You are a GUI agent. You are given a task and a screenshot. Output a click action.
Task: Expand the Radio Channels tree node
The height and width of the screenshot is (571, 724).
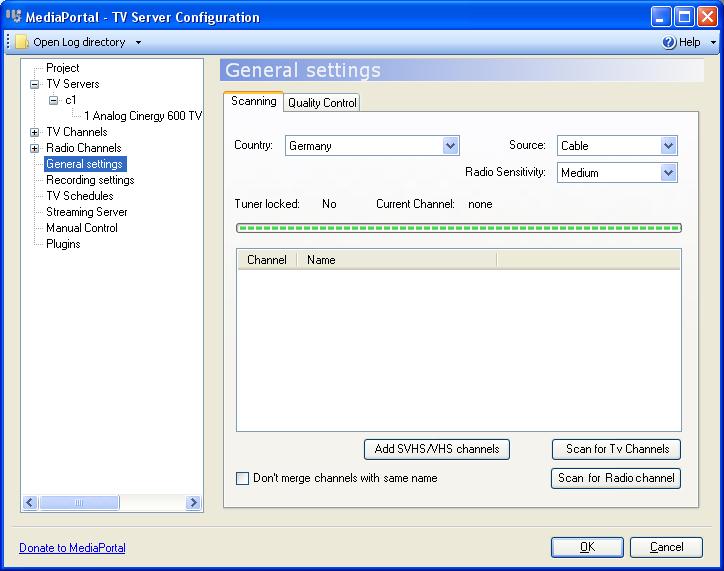[x=34, y=148]
